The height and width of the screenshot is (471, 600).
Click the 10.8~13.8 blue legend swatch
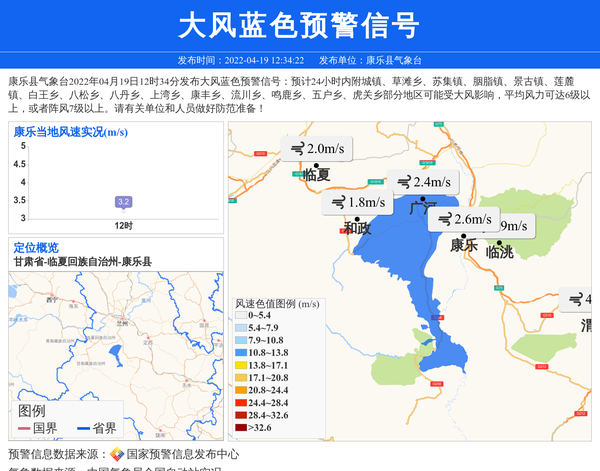coord(240,353)
